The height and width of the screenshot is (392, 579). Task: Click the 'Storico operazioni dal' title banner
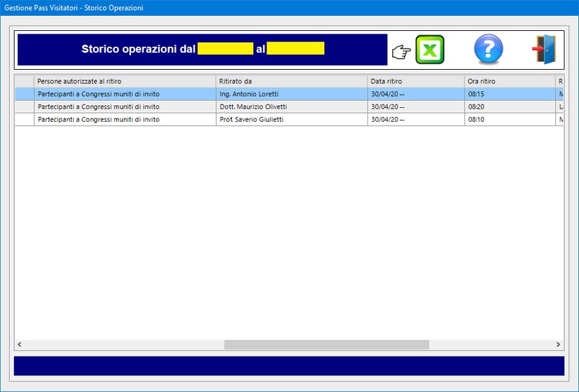pos(138,49)
